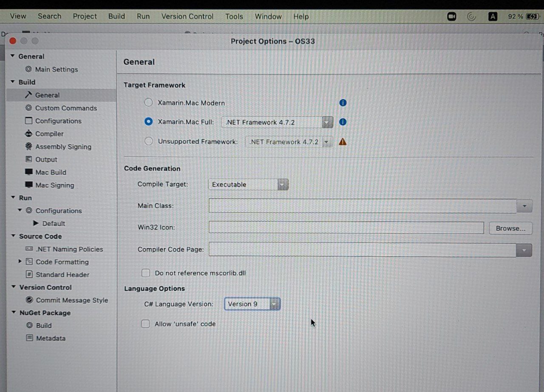Click Browse button for Win32 Icon
Screen dimensions: 544x392
click(510, 228)
